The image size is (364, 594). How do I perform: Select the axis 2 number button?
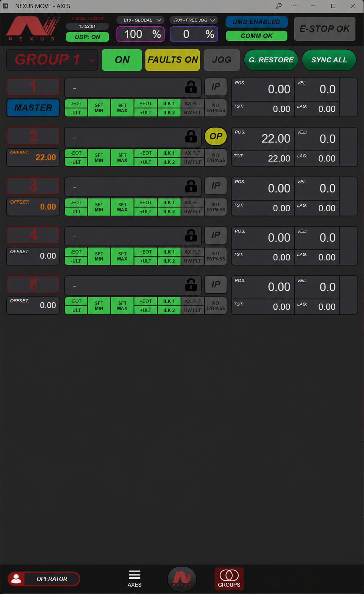33,136
